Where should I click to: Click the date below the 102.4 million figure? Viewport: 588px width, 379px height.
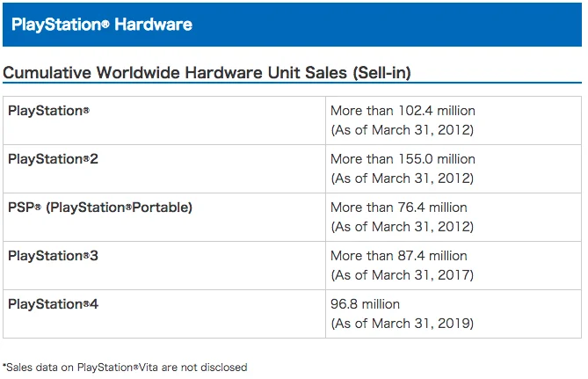pyautogui.click(x=402, y=130)
